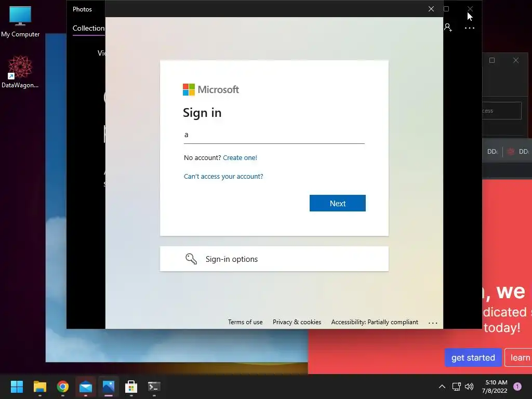
Task: Open Accessibility: Partially compliant link
Action: [375, 322]
